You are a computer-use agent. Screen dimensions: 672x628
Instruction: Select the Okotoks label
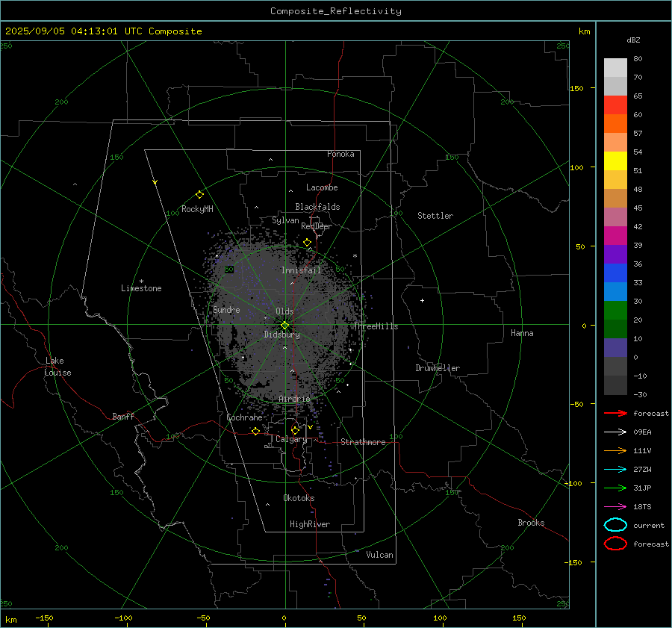click(x=299, y=498)
